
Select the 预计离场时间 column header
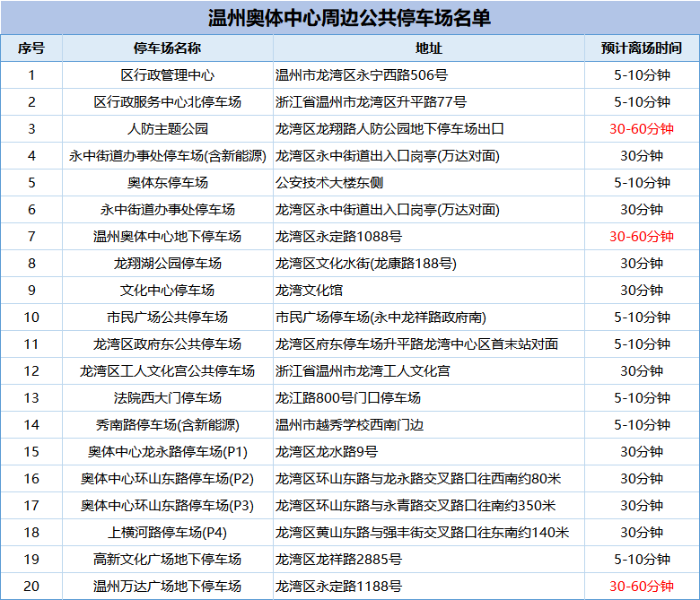tap(641, 48)
